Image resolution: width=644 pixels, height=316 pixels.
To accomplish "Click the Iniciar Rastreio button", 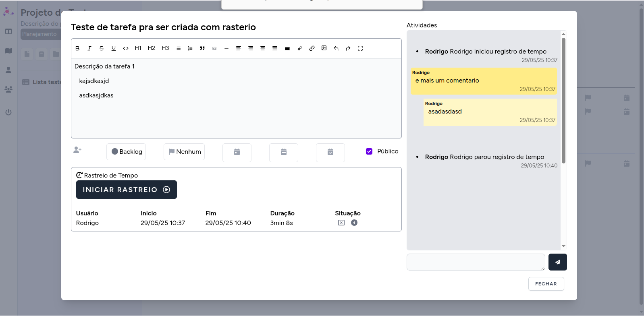I will [x=127, y=190].
